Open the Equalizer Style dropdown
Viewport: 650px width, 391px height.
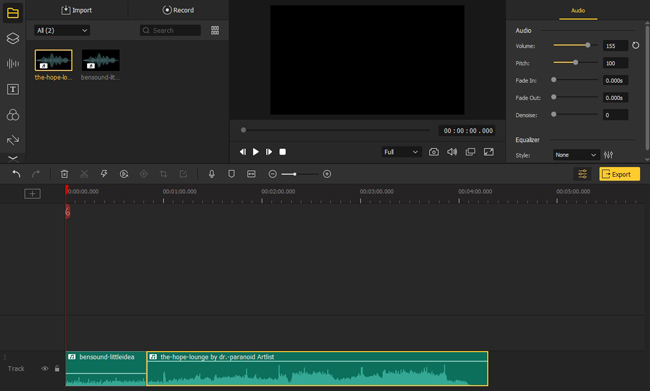coord(576,155)
